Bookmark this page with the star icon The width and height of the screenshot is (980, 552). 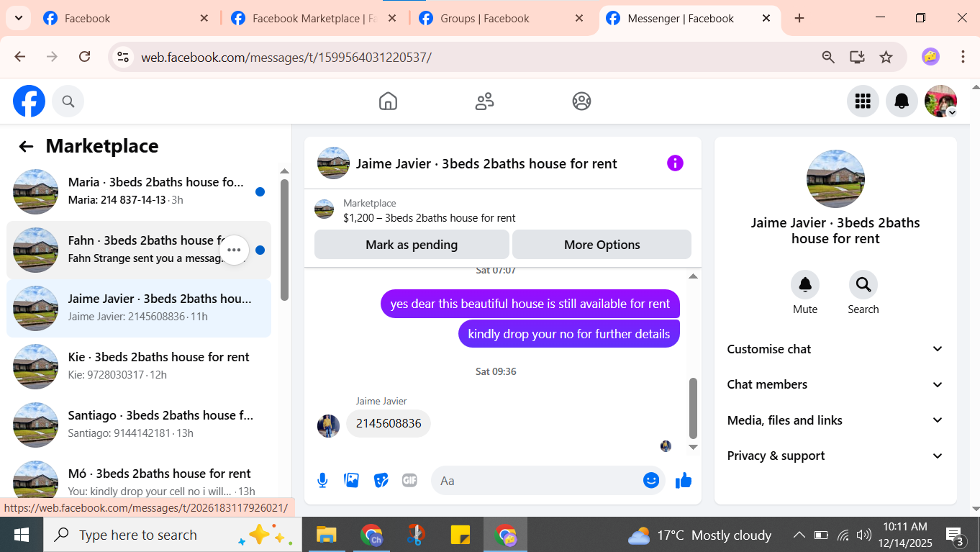[886, 57]
